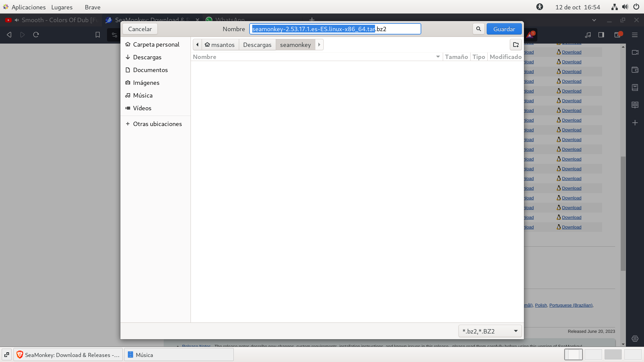
Task: Select Descargas in sidebar places
Action: [x=147, y=57]
